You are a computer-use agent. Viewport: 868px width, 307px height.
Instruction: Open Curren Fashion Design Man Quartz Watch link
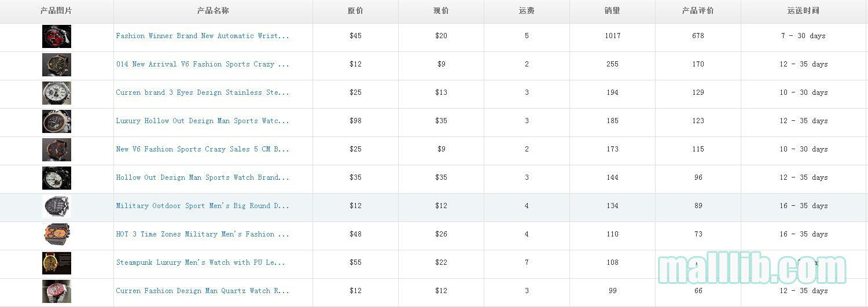point(203,291)
